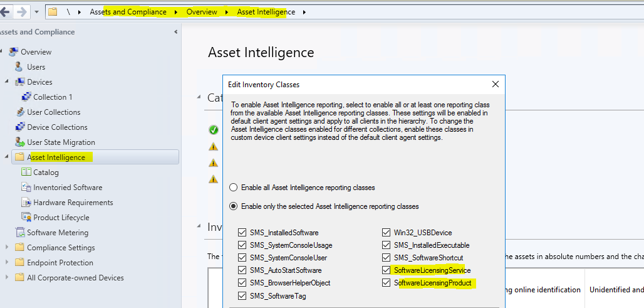This screenshot has width=644, height=308.
Task: Click the All Corporate-owned Devices folder icon
Action: 19,277
